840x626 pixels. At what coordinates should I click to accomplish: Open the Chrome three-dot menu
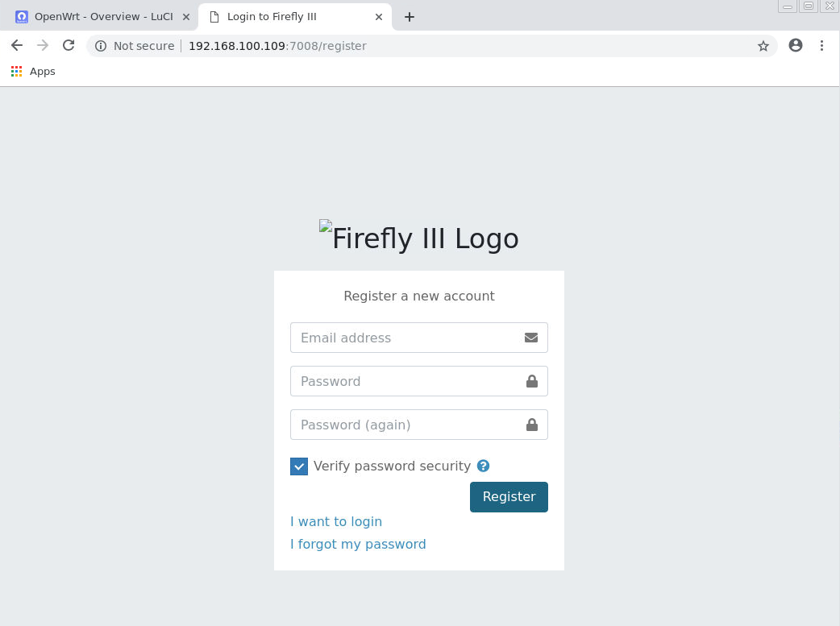(823, 46)
